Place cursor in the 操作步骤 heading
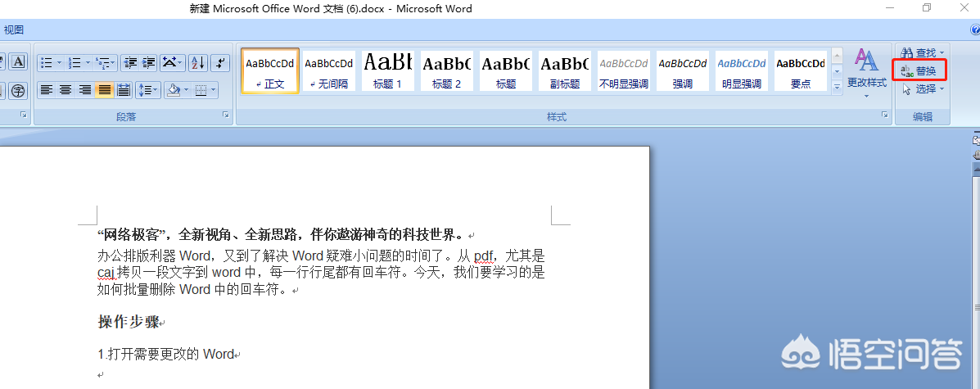 [x=129, y=322]
